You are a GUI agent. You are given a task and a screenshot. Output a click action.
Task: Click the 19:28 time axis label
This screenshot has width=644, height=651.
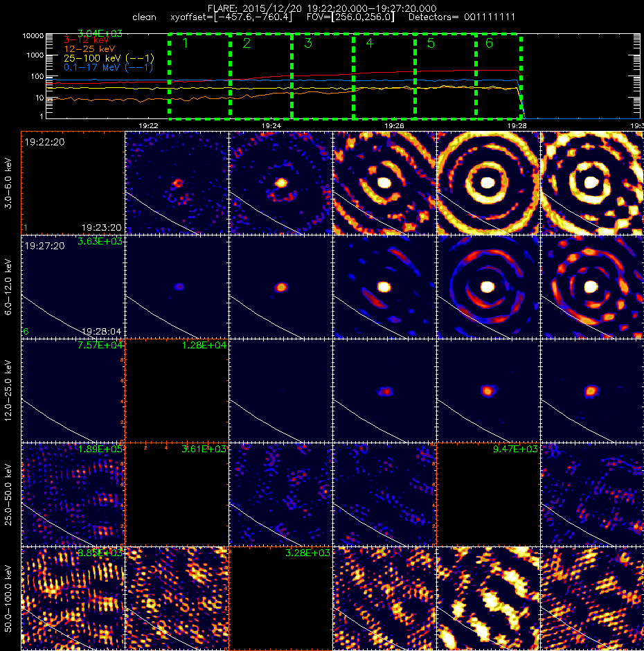[517, 125]
